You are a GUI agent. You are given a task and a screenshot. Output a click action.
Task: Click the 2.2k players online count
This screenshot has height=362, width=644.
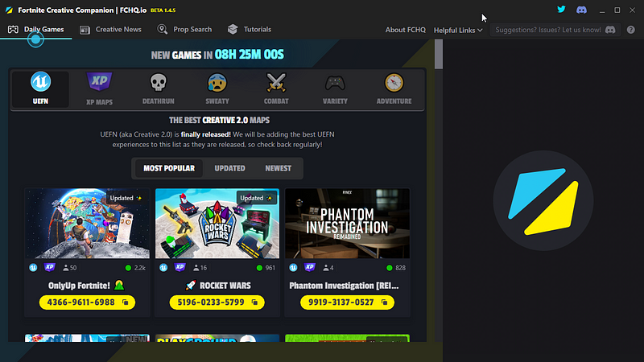point(135,268)
